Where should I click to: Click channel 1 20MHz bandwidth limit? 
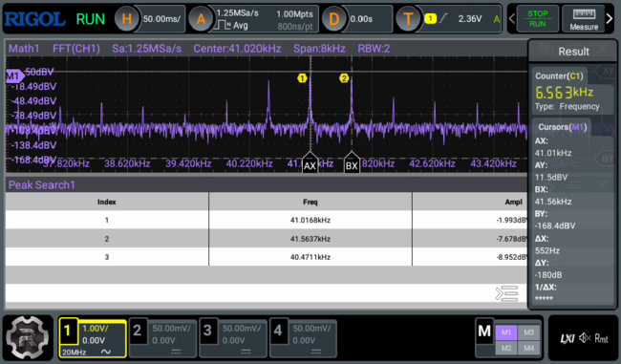coord(75,352)
